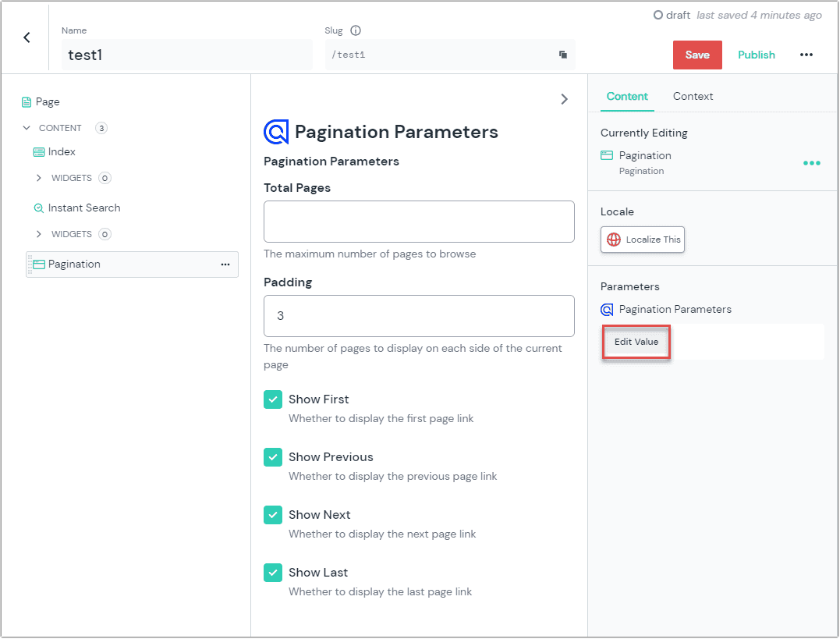Screen dimensions: 840x639
Task: Click the Show Last label
Action: point(318,573)
